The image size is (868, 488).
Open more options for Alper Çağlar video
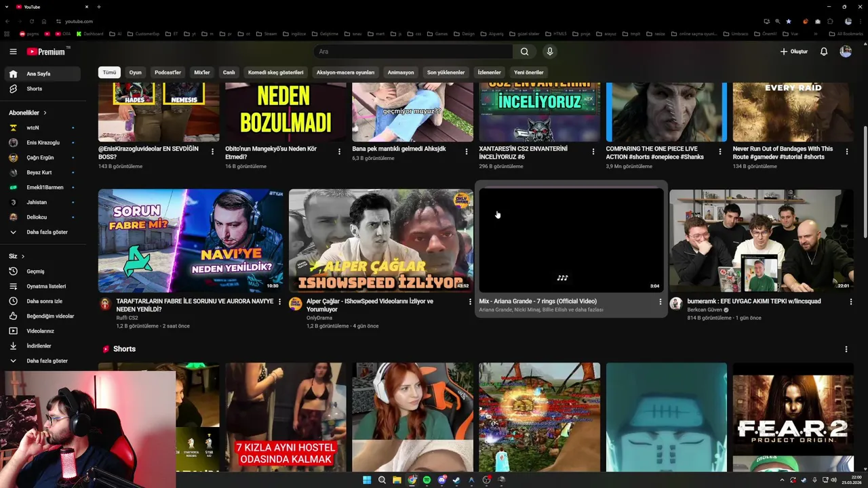point(470,302)
